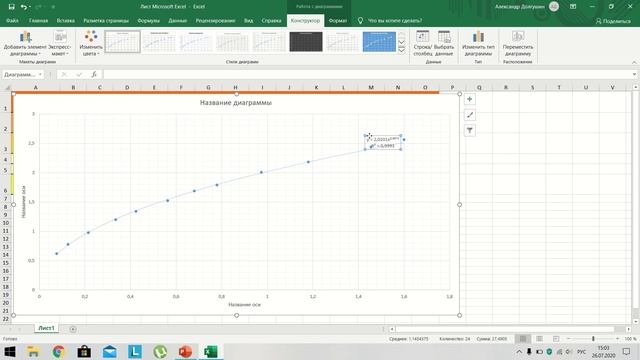The width and height of the screenshot is (640, 360).
Task: Click the vertical axis title
Action: tap(24, 201)
